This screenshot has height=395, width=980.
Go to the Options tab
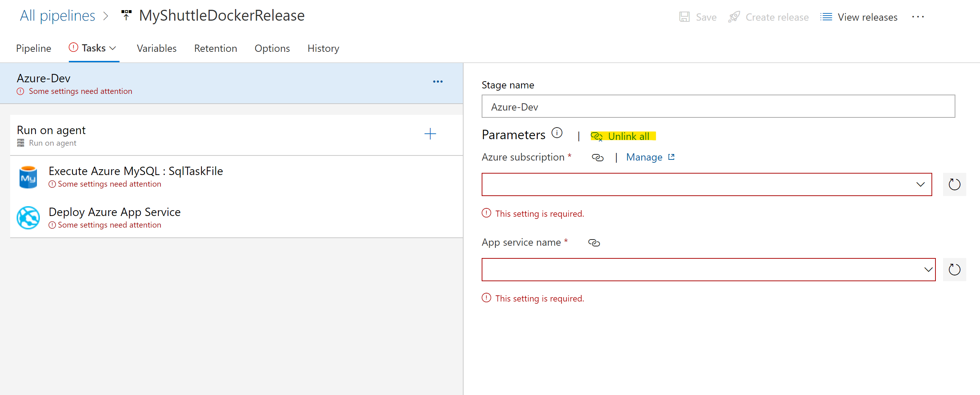[272, 48]
